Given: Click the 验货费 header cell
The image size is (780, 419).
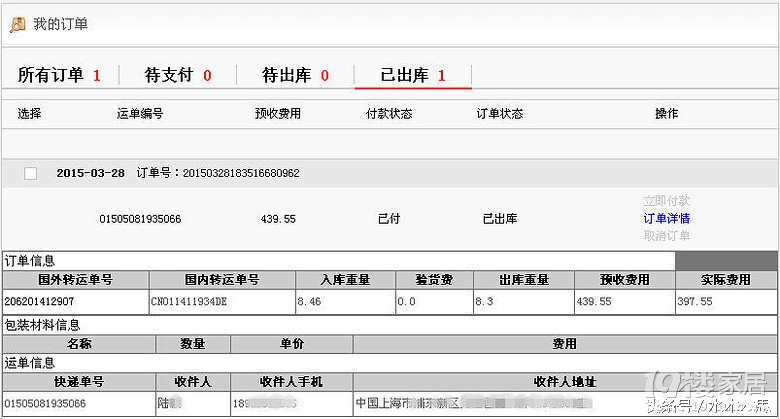Looking at the screenshot, I should pos(435,280).
